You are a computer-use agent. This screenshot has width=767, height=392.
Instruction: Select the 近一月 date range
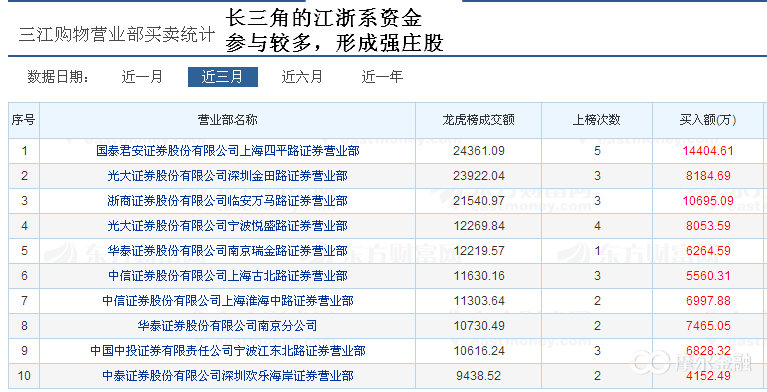(x=142, y=77)
